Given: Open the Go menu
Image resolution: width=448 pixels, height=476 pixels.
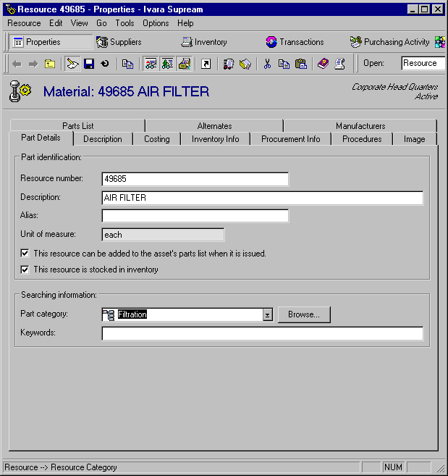Looking at the screenshot, I should click(x=101, y=23).
